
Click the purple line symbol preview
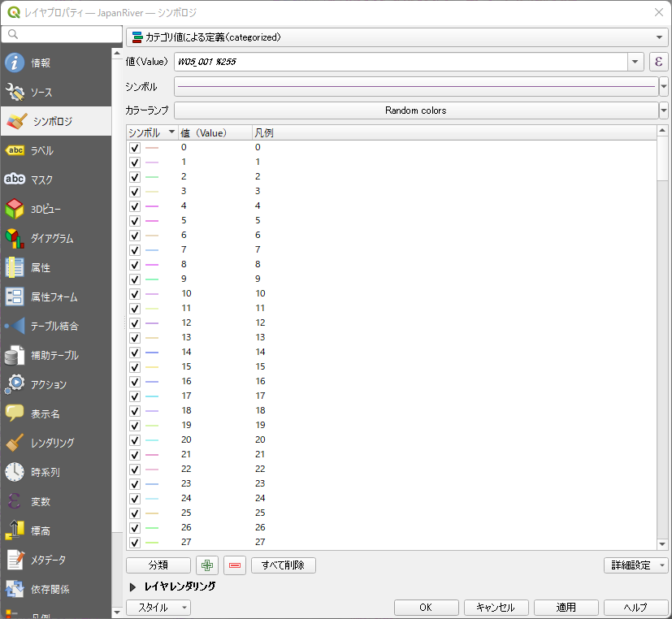416,86
